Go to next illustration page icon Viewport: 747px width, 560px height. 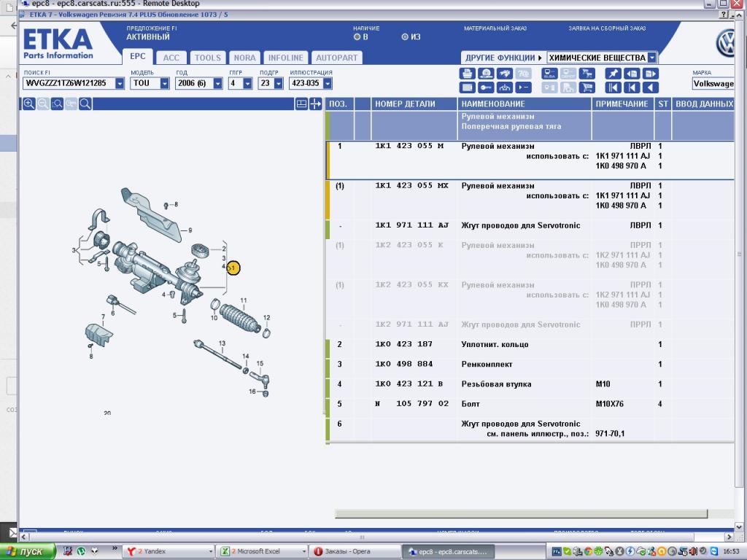pyautogui.click(x=650, y=74)
